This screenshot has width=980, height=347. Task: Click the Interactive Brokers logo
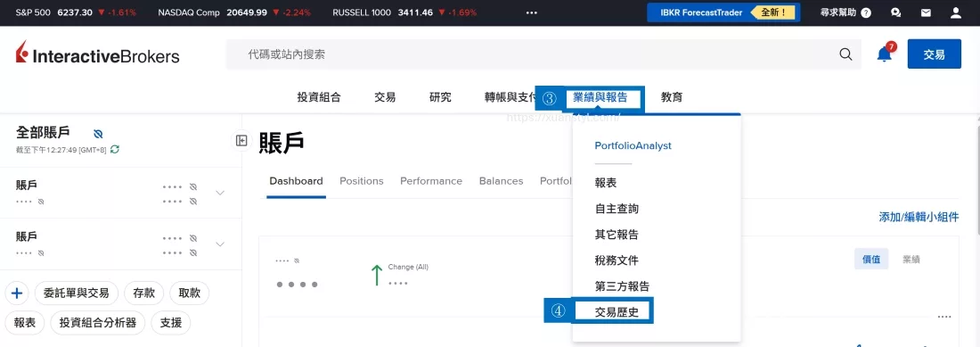pyautogui.click(x=97, y=54)
